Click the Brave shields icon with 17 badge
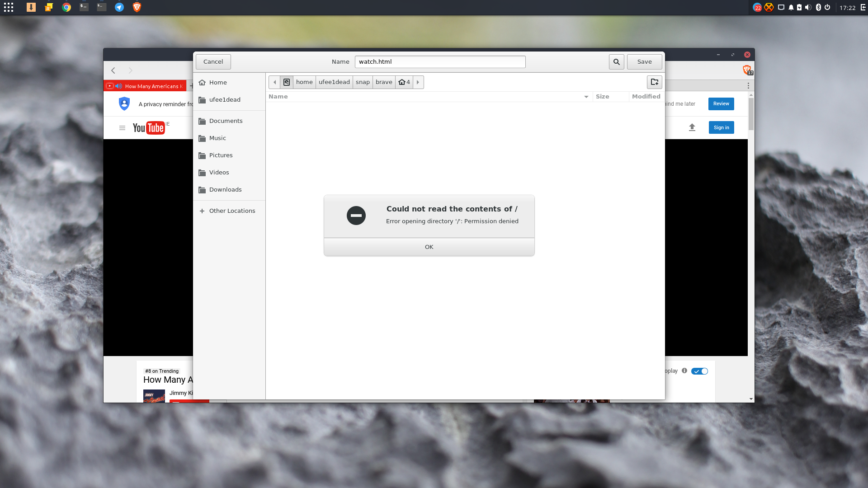868x488 pixels. [x=747, y=70]
